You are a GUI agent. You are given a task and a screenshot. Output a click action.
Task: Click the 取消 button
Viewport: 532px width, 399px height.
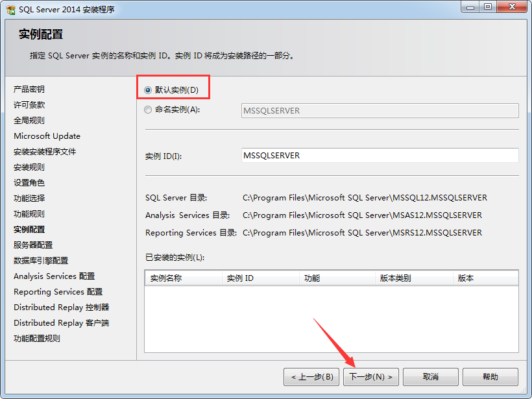[431, 377]
